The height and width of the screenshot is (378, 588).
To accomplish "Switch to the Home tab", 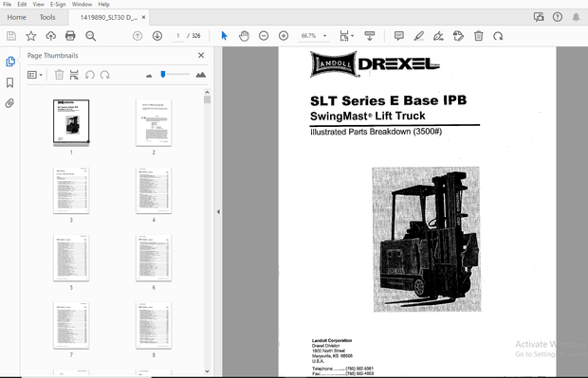I will [x=16, y=17].
